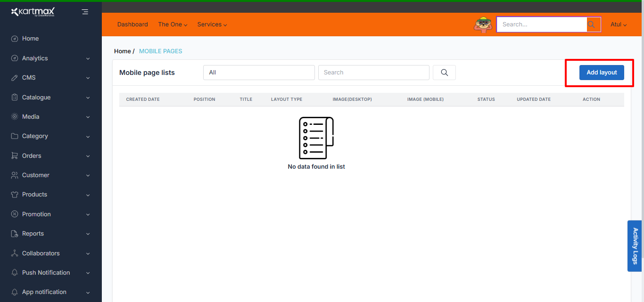Click the Catalogue icon in sidebar
Screen dimensions: 644x302
coord(14,97)
